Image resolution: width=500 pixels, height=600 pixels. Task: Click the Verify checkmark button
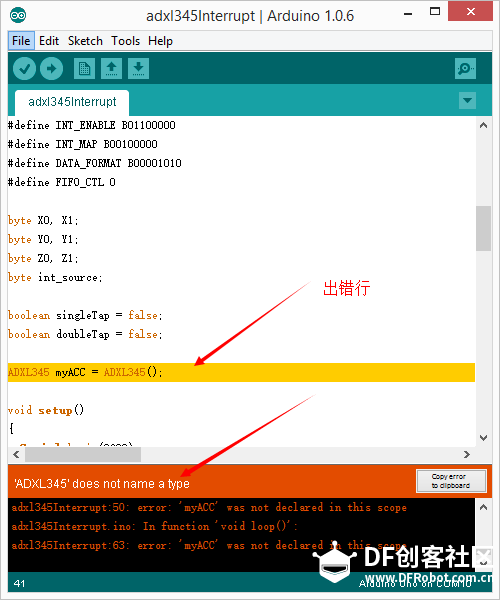[x=24, y=69]
